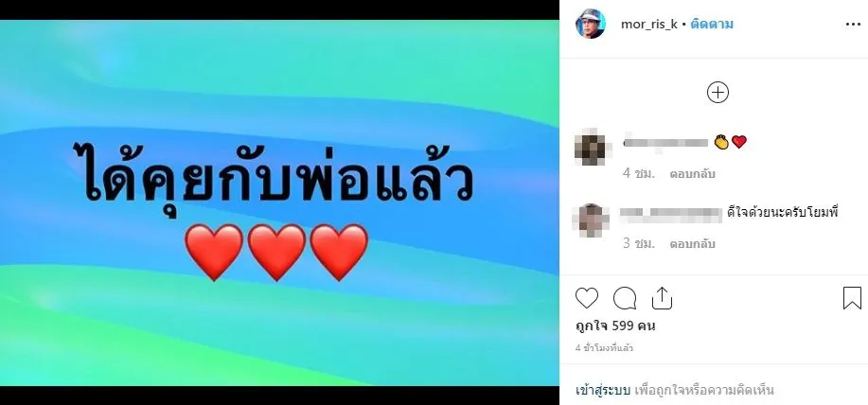Click the mor_ris_k username link
The width and height of the screenshot is (868, 405).
click(x=648, y=25)
